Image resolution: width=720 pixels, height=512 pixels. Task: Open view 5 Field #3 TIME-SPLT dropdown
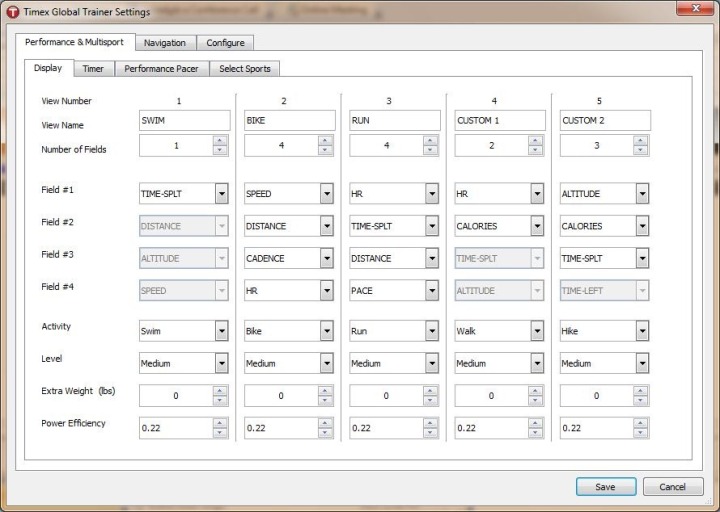642,259
